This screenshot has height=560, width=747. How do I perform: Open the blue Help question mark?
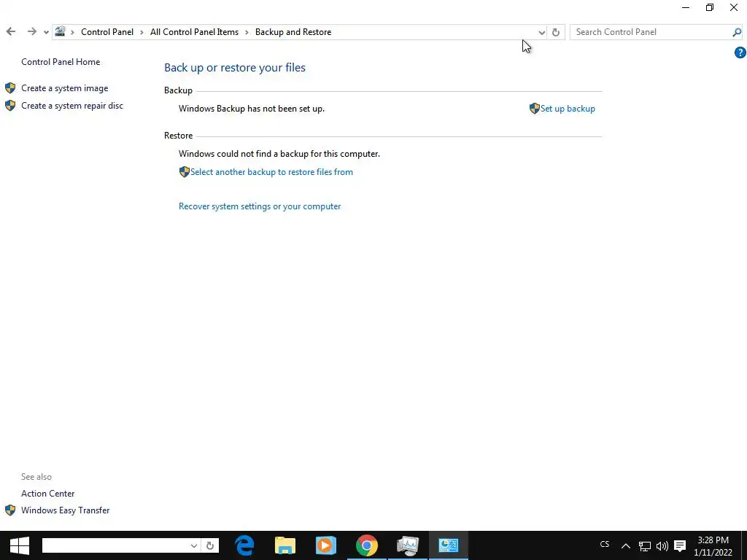click(x=740, y=52)
